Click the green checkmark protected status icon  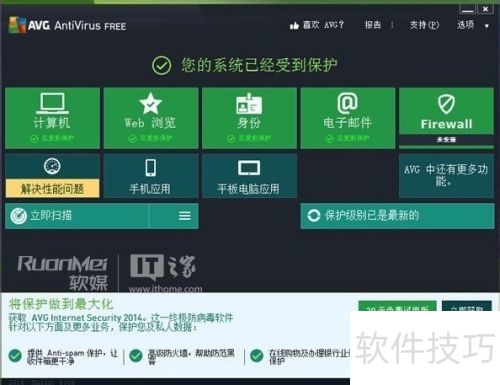pos(162,65)
